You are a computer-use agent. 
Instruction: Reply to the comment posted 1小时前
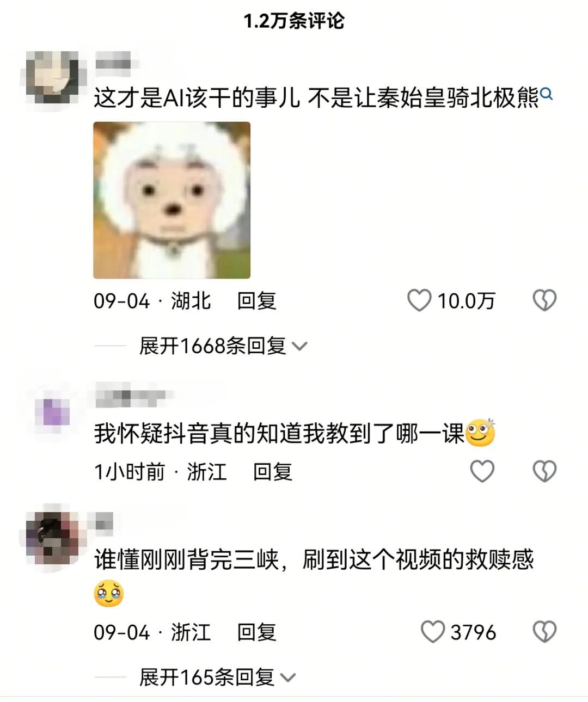273,471
